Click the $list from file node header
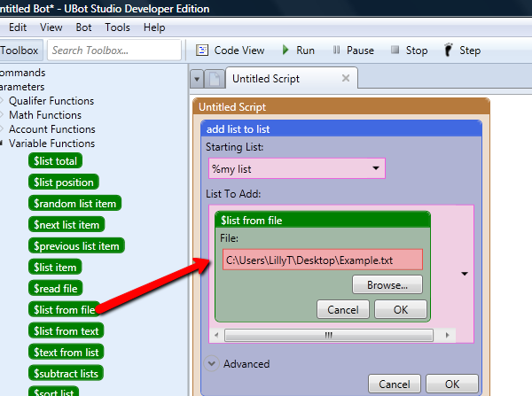 click(323, 220)
